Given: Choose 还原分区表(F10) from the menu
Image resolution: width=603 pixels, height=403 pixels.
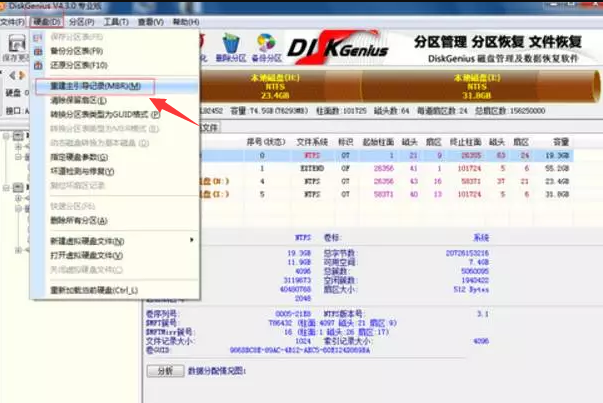Looking at the screenshot, I should point(78,63).
